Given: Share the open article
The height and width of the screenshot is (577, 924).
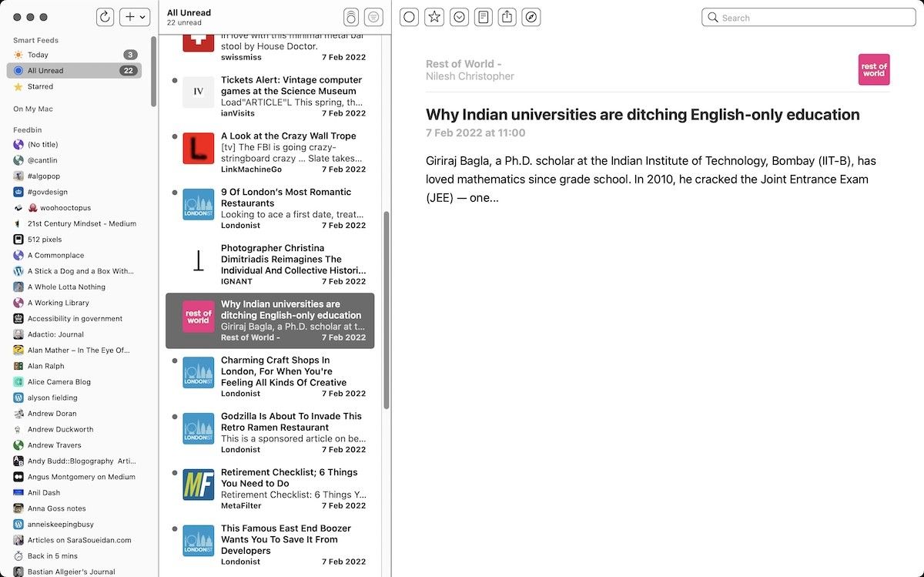Looking at the screenshot, I should click(x=507, y=17).
